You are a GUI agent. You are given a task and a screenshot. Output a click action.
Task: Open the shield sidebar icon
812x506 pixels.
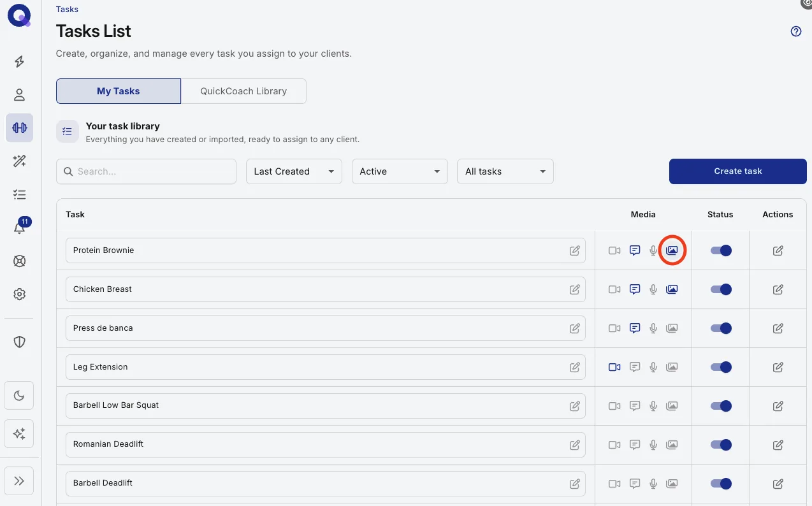tap(19, 342)
